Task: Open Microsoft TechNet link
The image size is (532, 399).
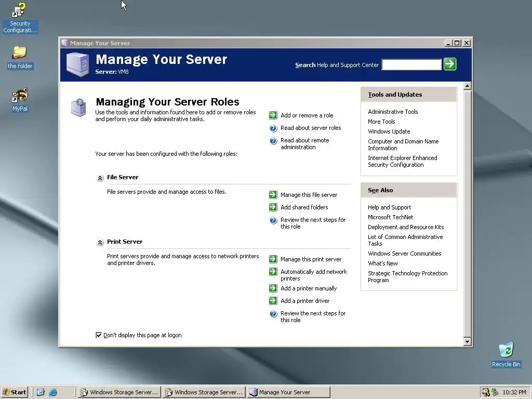Action: [x=391, y=217]
